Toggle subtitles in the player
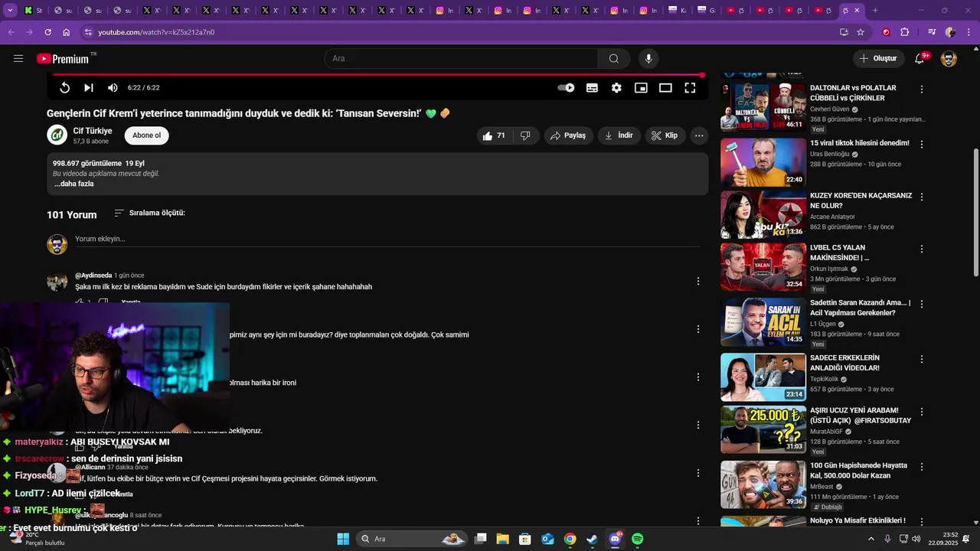This screenshot has height=551, width=980. [x=592, y=88]
